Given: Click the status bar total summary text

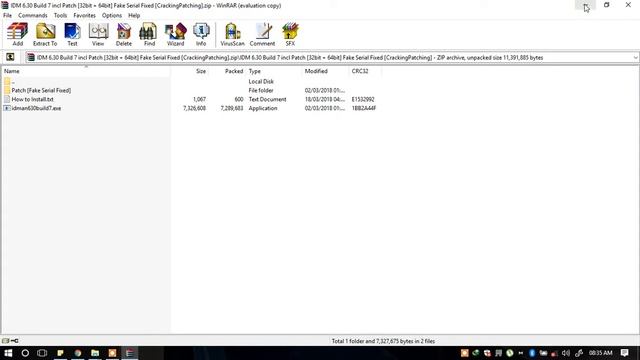Looking at the screenshot, I should point(383,341).
